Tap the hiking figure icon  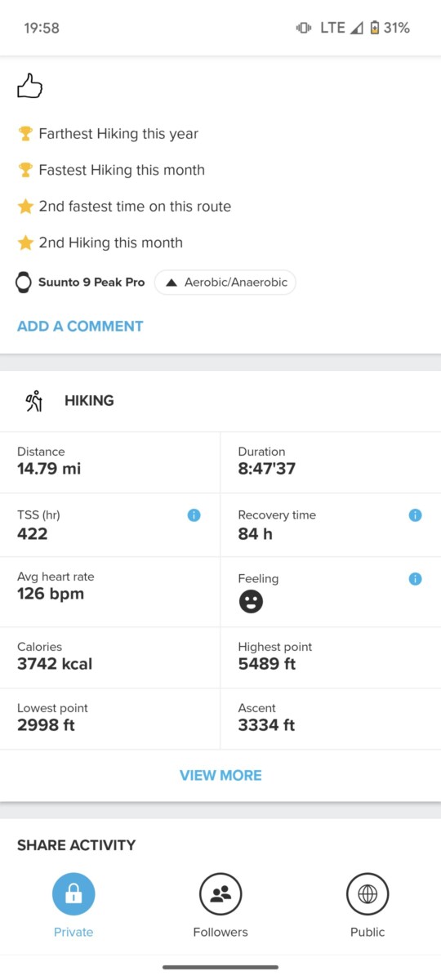point(33,401)
